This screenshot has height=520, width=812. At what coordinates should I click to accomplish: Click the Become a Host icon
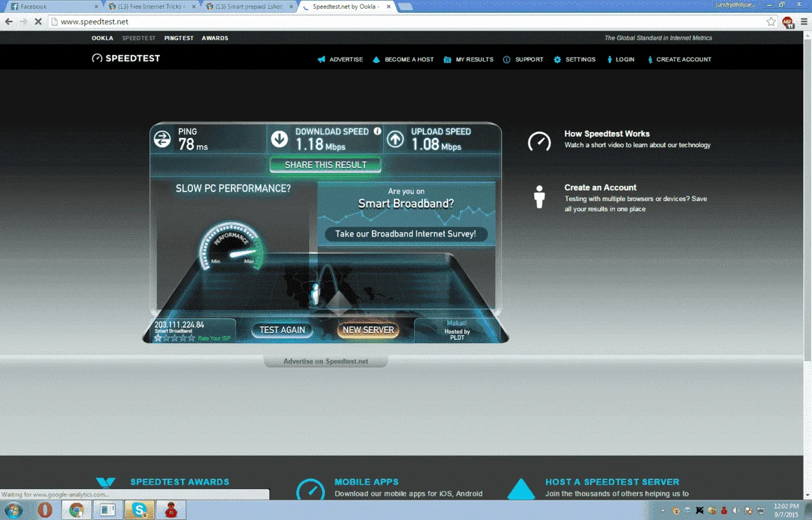pos(377,60)
